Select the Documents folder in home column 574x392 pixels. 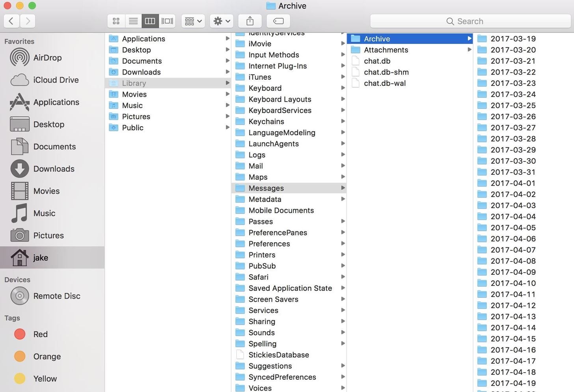point(142,61)
